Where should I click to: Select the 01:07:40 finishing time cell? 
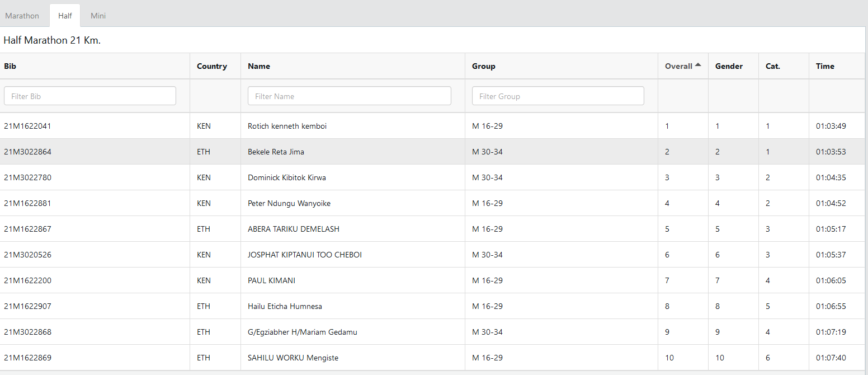[831, 358]
